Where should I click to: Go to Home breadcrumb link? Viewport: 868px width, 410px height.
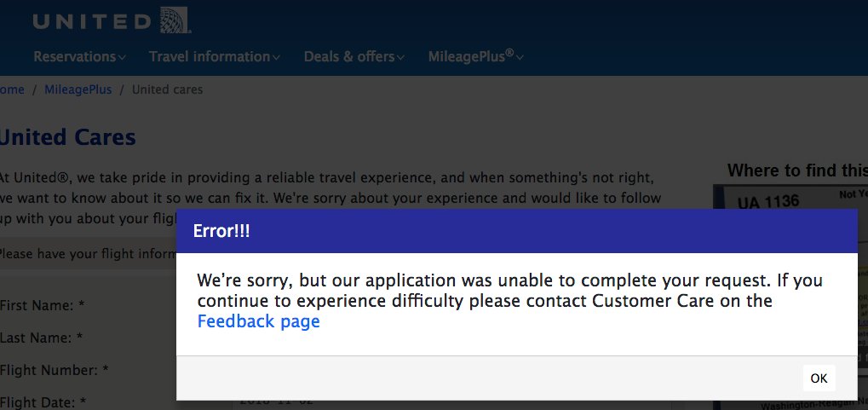tap(12, 90)
